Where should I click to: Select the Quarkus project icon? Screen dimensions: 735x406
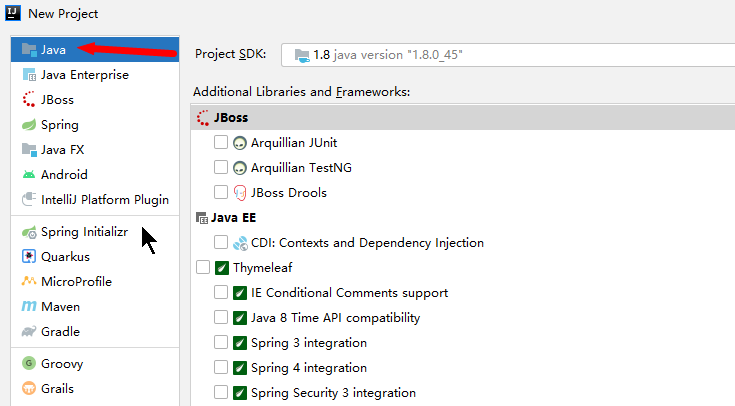(x=29, y=257)
